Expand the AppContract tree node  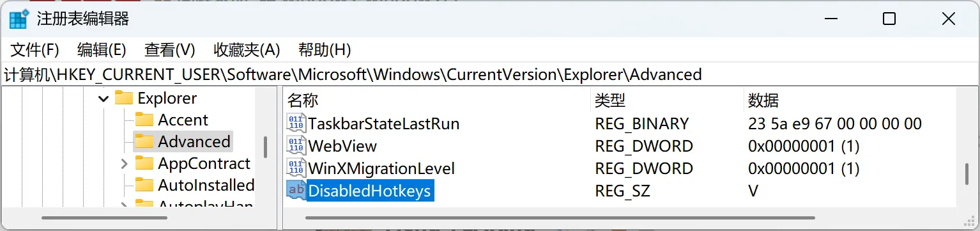coord(124,164)
